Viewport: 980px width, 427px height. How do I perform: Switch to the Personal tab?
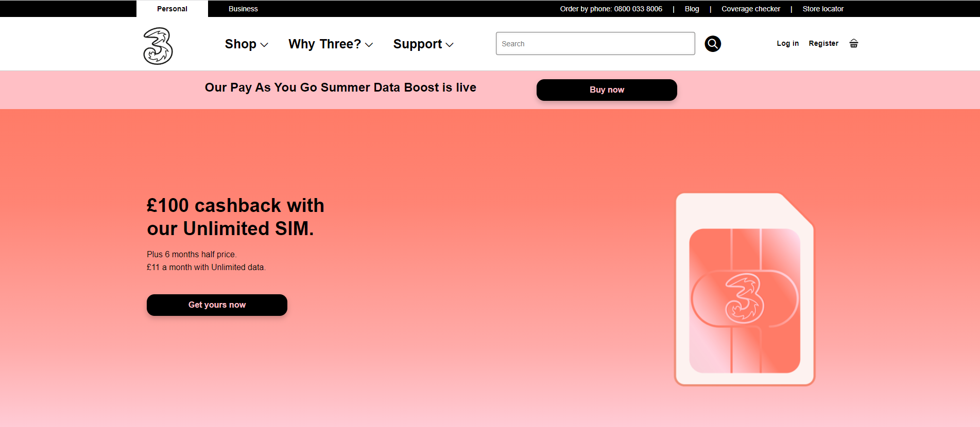[x=172, y=9]
